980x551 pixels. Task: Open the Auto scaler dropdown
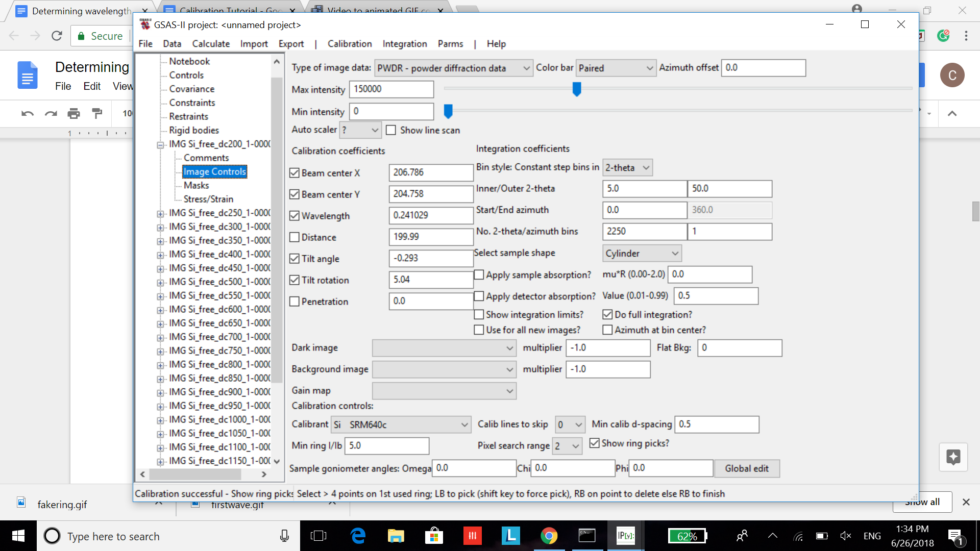[360, 130]
